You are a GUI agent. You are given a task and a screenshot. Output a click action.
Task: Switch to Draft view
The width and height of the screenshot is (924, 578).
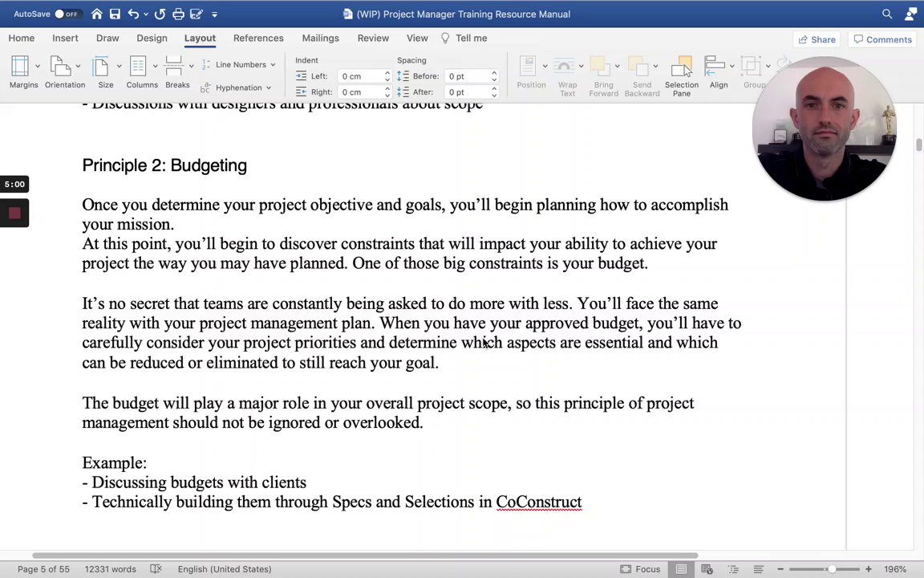[759, 569]
